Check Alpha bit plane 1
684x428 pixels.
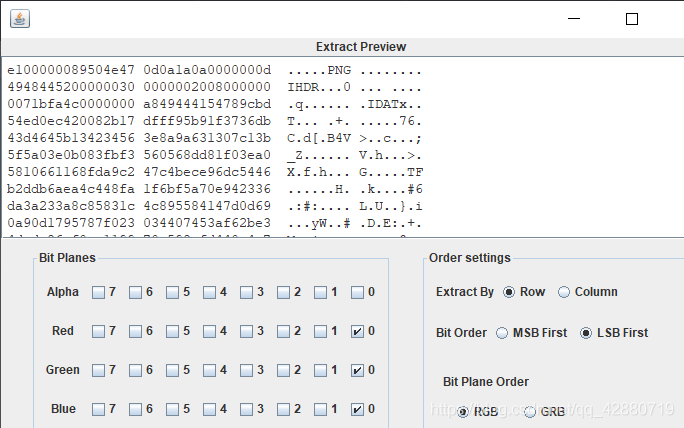click(321, 292)
